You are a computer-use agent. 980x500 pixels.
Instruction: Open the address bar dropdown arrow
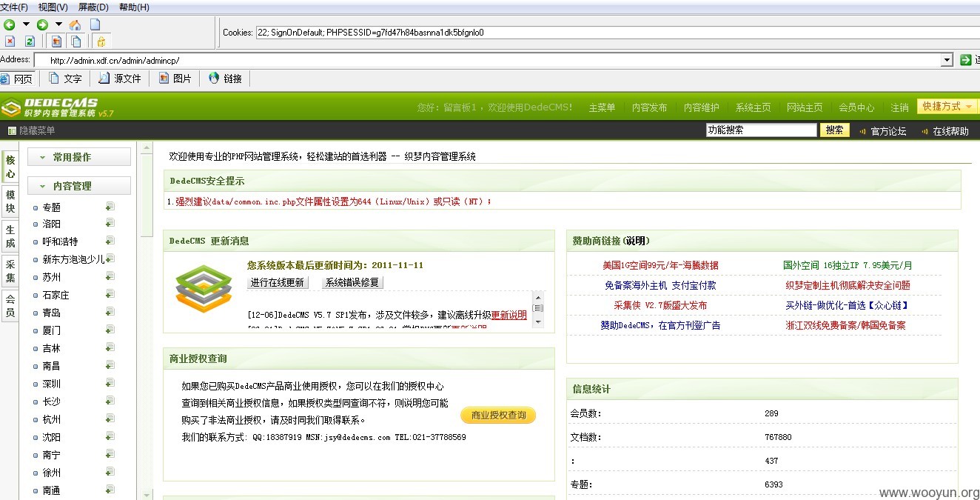[947, 60]
